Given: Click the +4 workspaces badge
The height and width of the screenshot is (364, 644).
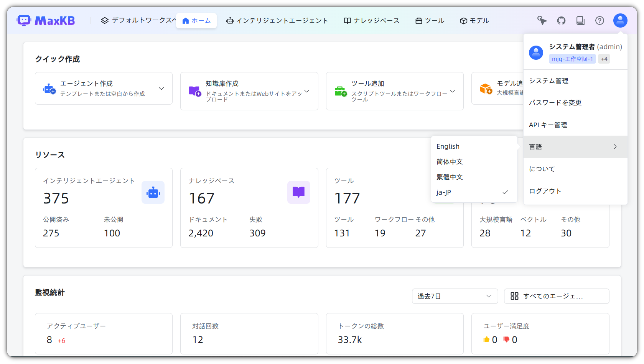Looking at the screenshot, I should (x=604, y=59).
